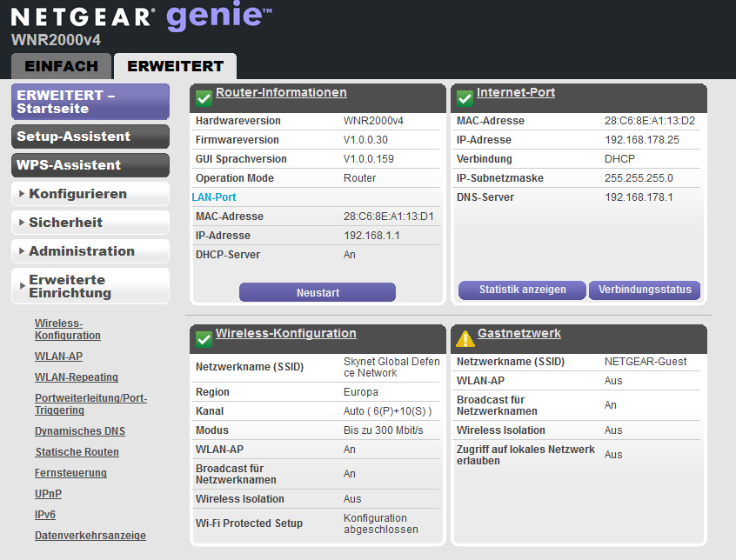
Task: Open WLAN-Repeating settings link
Action: 77,377
